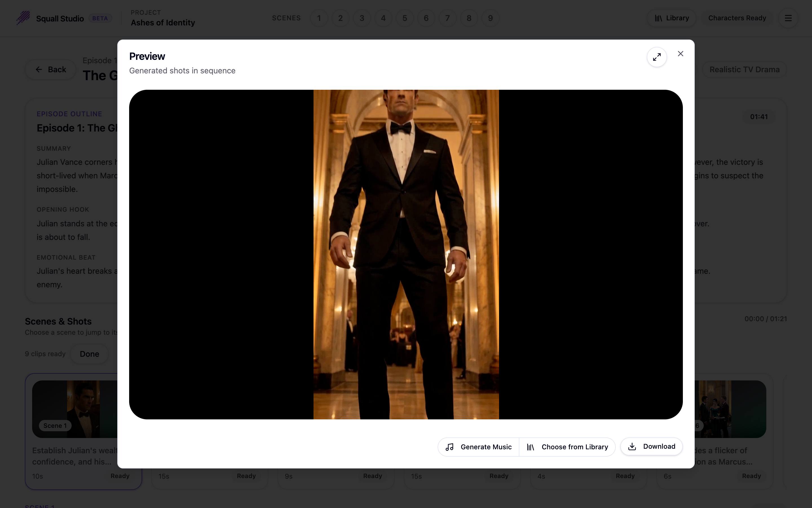Jump to scene 3 in the header
This screenshot has width=812, height=508.
[362, 18]
